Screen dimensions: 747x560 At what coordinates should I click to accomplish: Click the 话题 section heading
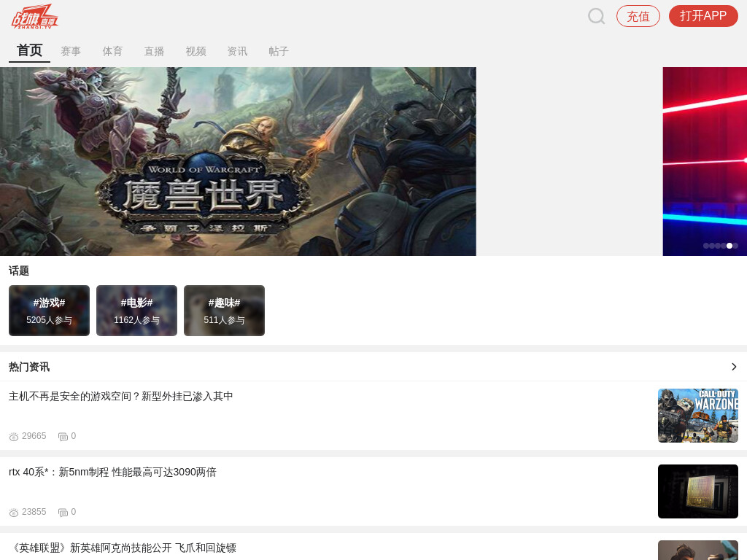[19, 271]
